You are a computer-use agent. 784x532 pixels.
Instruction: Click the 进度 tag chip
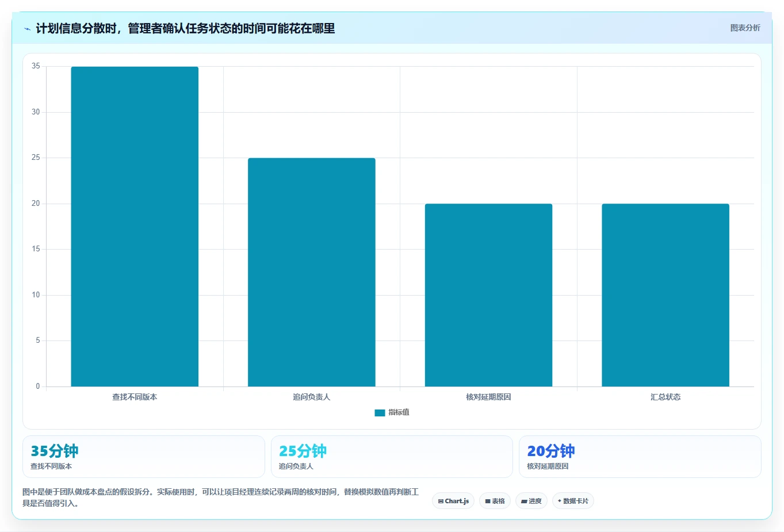[531, 501]
